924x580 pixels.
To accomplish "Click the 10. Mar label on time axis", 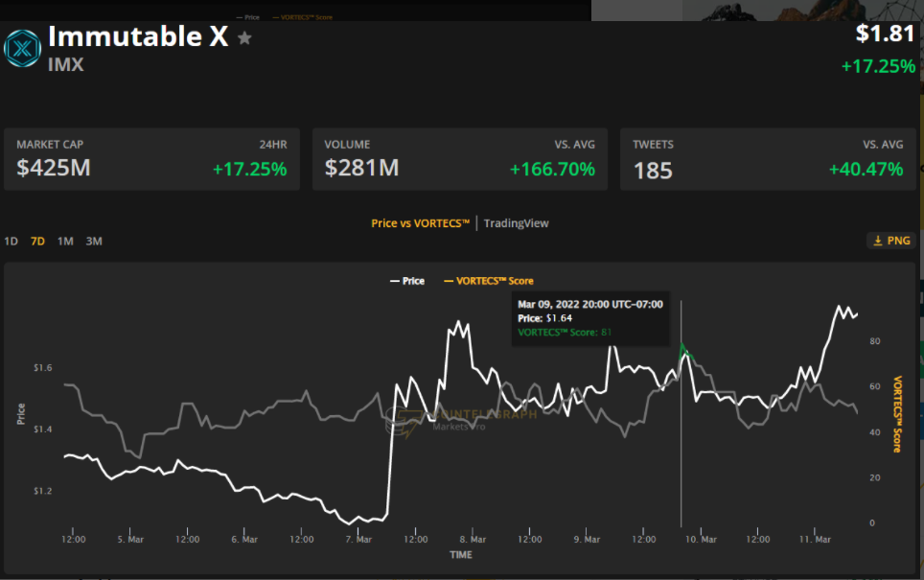I will point(701,540).
